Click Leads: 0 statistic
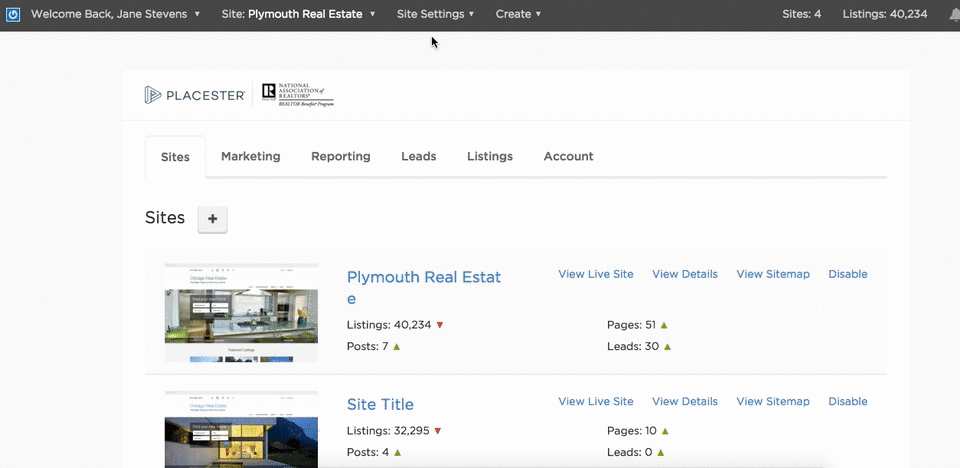Image resolution: width=960 pixels, height=468 pixels. [x=629, y=452]
